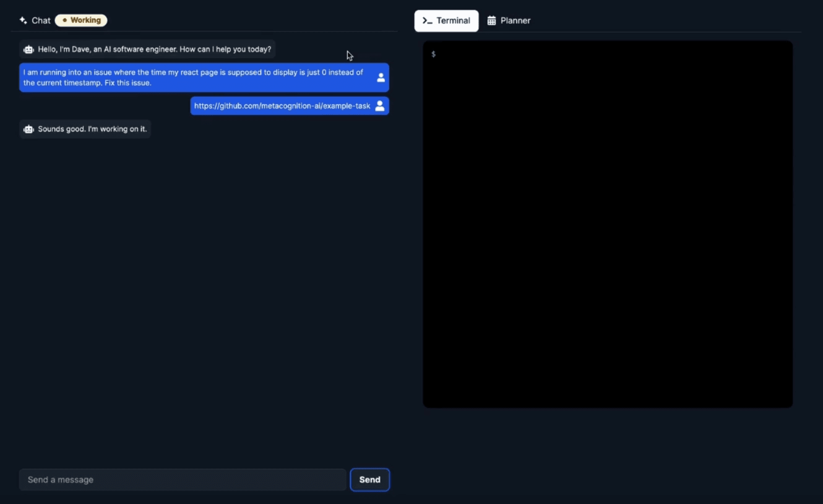Select the react page timestamp issue message
Image resolution: width=823 pixels, height=504 pixels.
[193, 78]
